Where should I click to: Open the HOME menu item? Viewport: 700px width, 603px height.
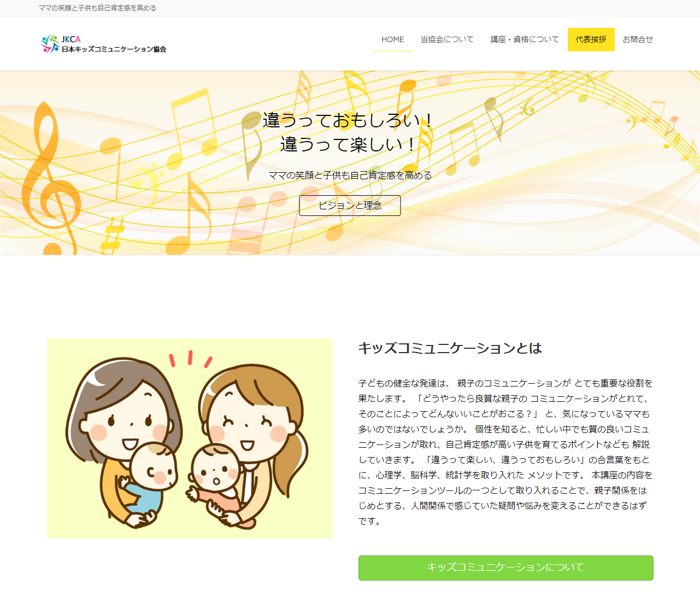pos(393,39)
